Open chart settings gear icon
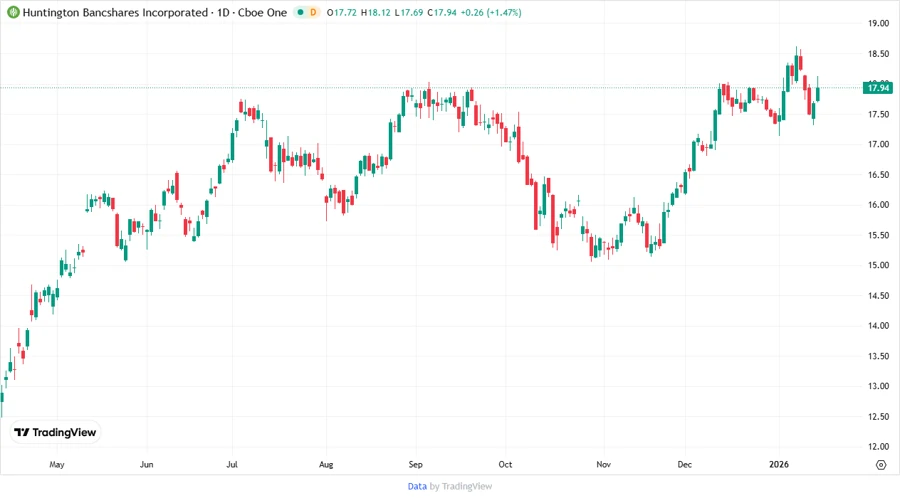Viewport: 900px width, 498px height. click(881, 465)
